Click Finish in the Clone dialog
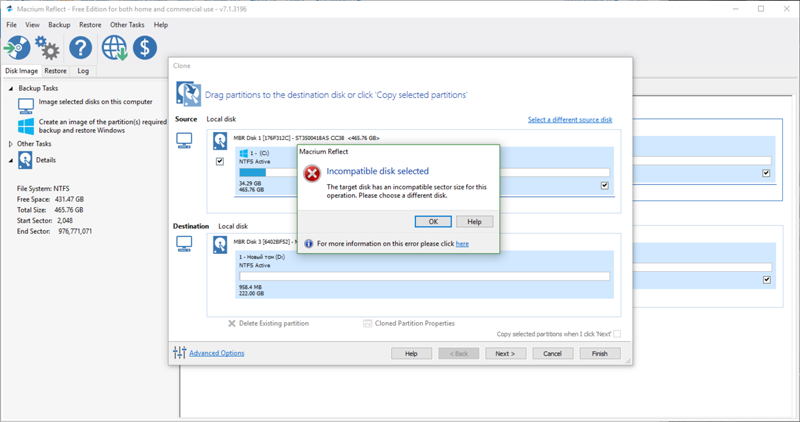Image resolution: width=800 pixels, height=422 pixels. pyautogui.click(x=600, y=353)
